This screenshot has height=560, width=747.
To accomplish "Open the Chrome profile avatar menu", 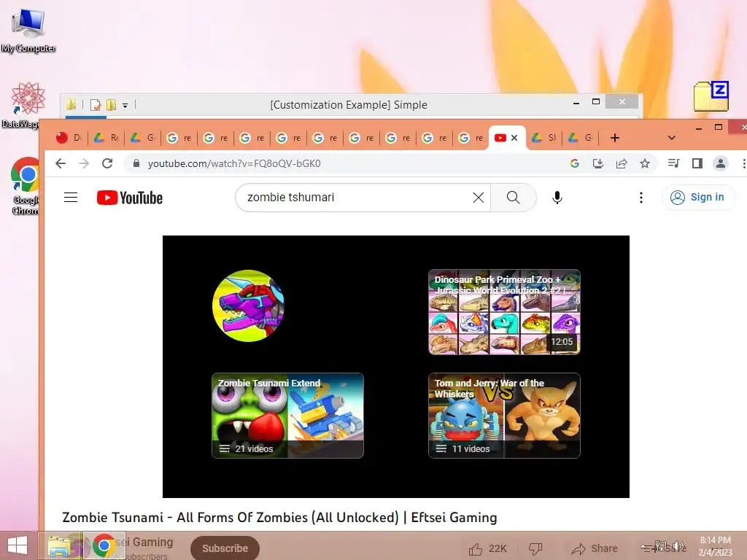I will pos(720,164).
